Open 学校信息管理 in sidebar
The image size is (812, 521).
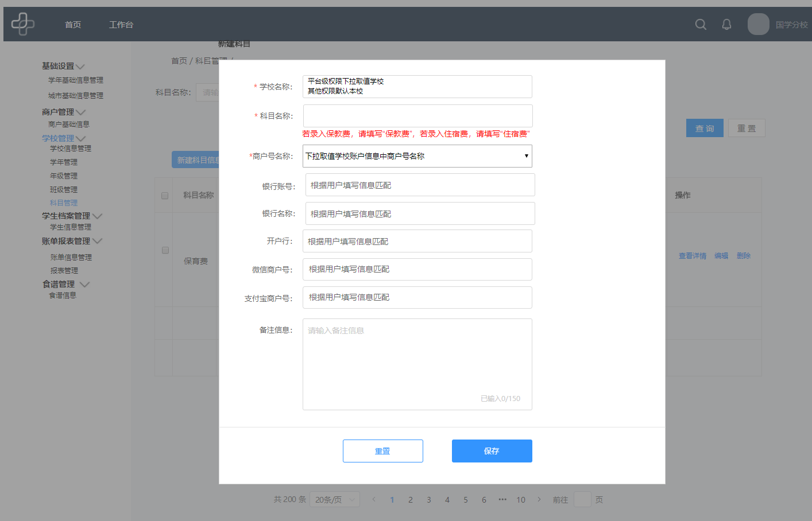click(x=71, y=149)
